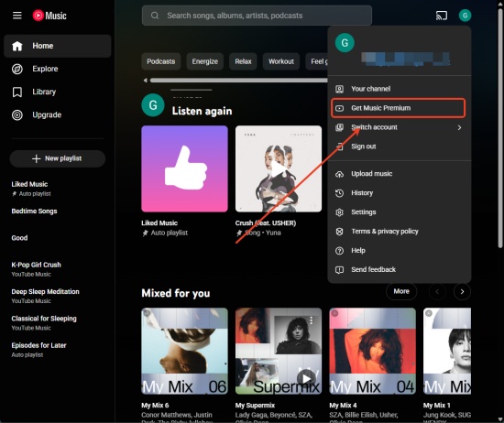Choose Sign out from the menu
Screen dimensions: 504x423
point(400,146)
